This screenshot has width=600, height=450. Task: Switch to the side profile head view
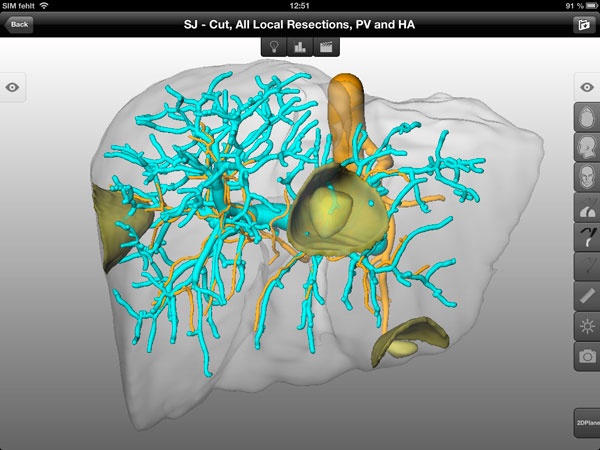(587, 147)
